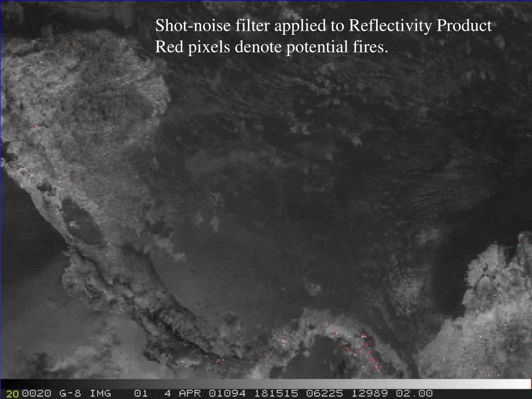Click the resolution value '02.00'
The image size is (532, 399).
pyautogui.click(x=414, y=393)
